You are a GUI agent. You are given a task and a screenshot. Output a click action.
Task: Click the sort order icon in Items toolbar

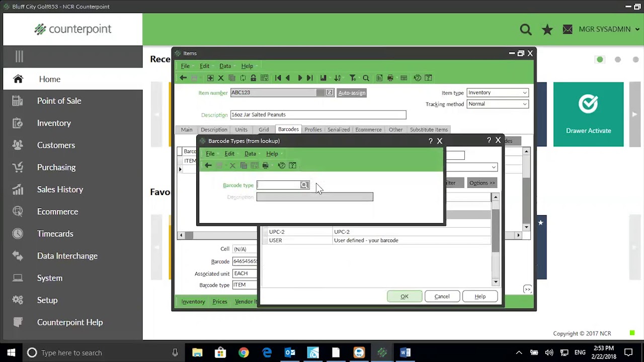(x=338, y=78)
